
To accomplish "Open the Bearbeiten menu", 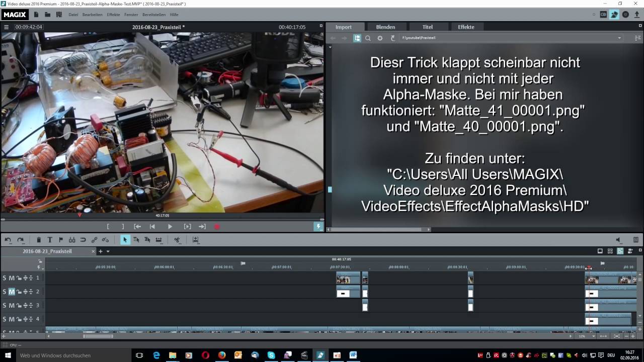I will [x=93, y=15].
